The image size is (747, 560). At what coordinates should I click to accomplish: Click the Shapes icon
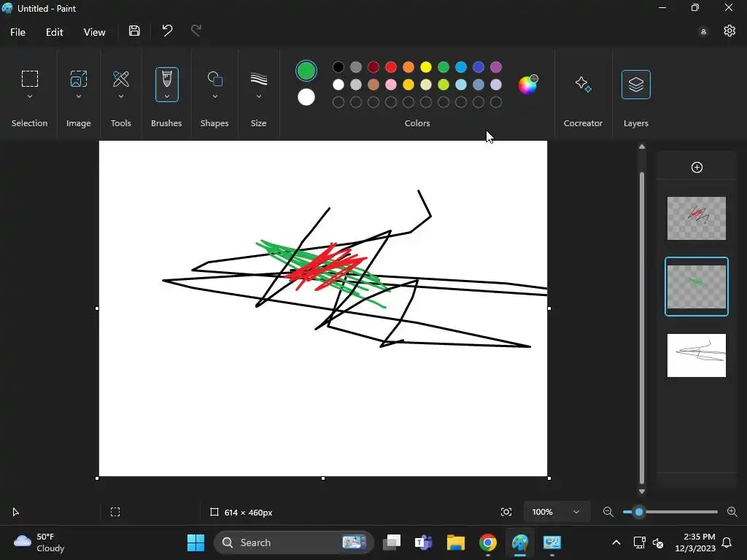[x=215, y=79]
